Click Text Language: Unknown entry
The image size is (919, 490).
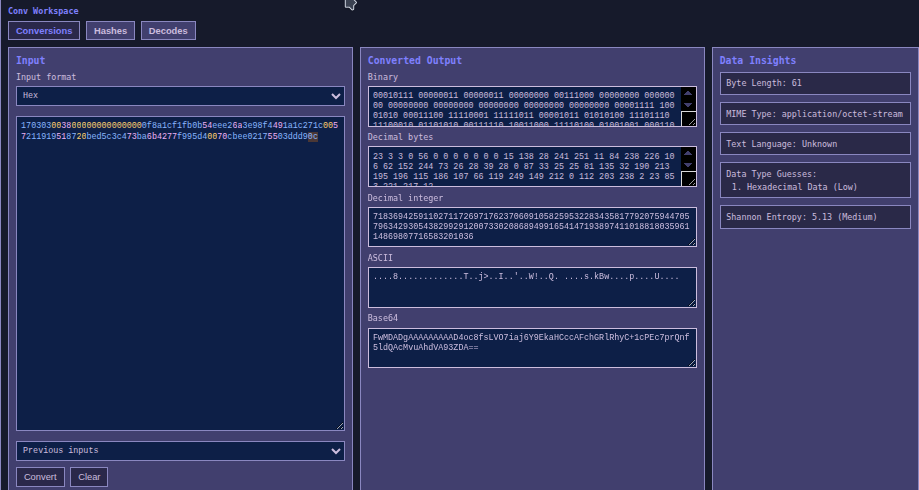click(815, 144)
